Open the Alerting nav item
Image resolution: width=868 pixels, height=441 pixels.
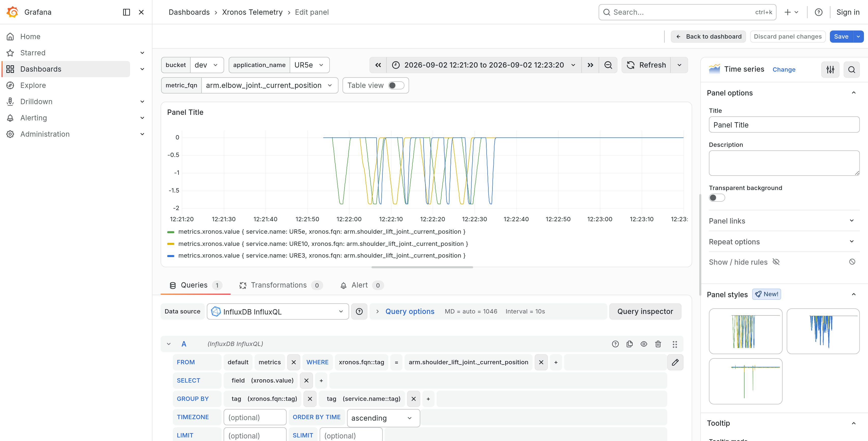click(34, 118)
